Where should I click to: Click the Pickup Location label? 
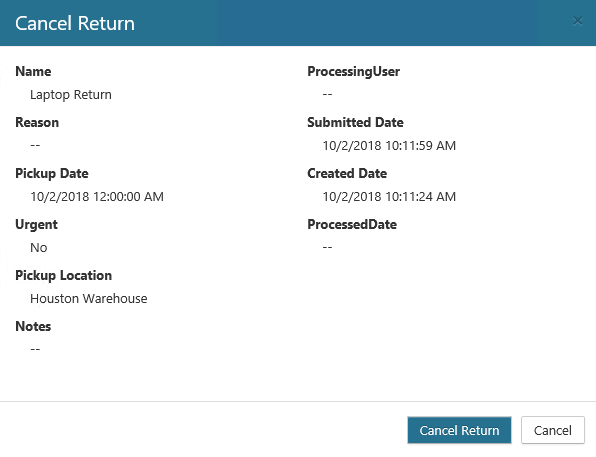63,276
